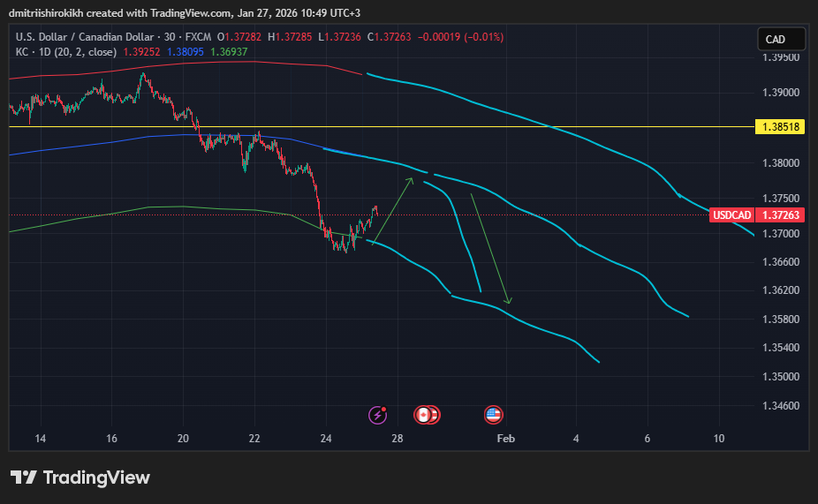The width and height of the screenshot is (818, 504).
Task: Click the 1.36600 price axis label
Action: coord(780,261)
